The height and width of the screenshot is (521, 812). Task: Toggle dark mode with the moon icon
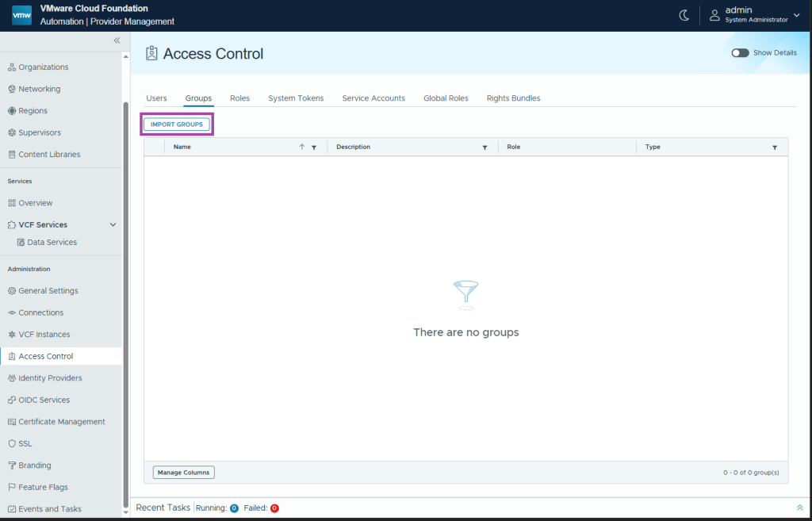click(x=684, y=15)
